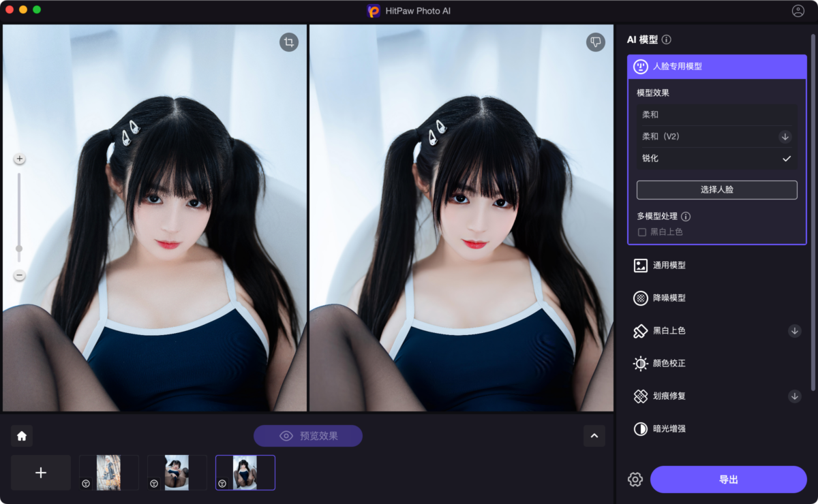Click the zoom in plus icon
This screenshot has height=504, width=818.
point(19,159)
